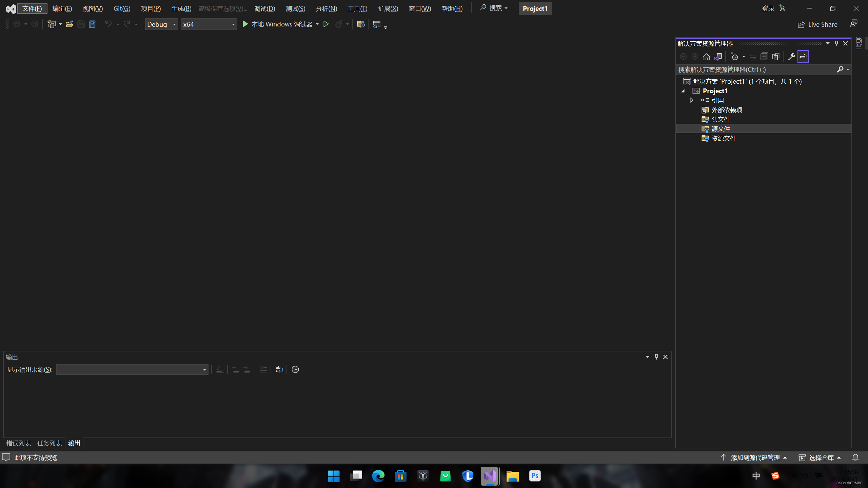Screen dimensions: 868x488
Task: Expand the 引用 references node
Action: click(691, 100)
